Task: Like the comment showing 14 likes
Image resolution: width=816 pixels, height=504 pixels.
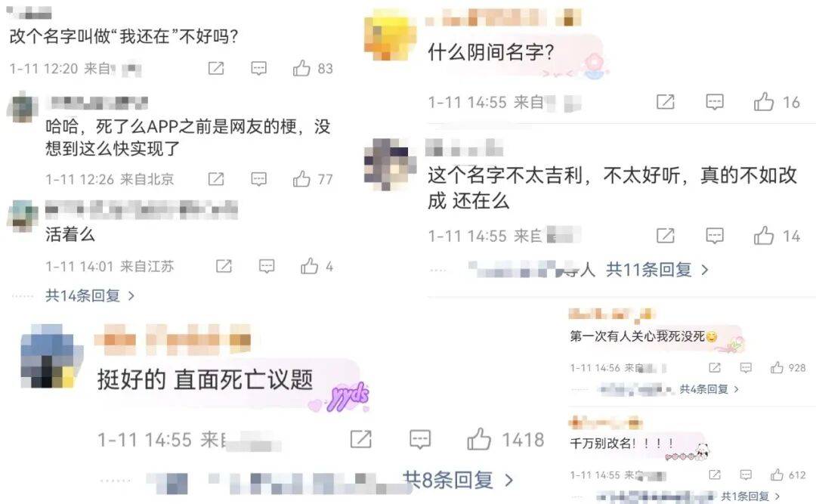Action: pos(763,236)
